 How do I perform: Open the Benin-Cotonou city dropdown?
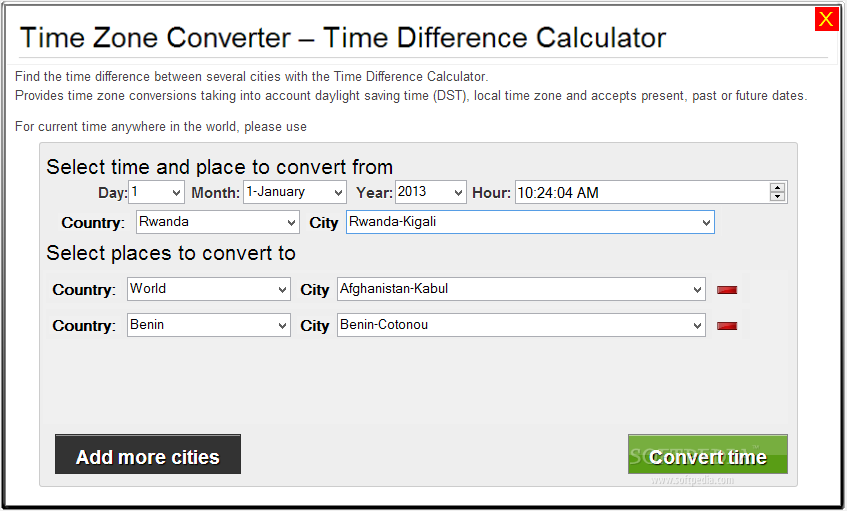[x=521, y=325]
